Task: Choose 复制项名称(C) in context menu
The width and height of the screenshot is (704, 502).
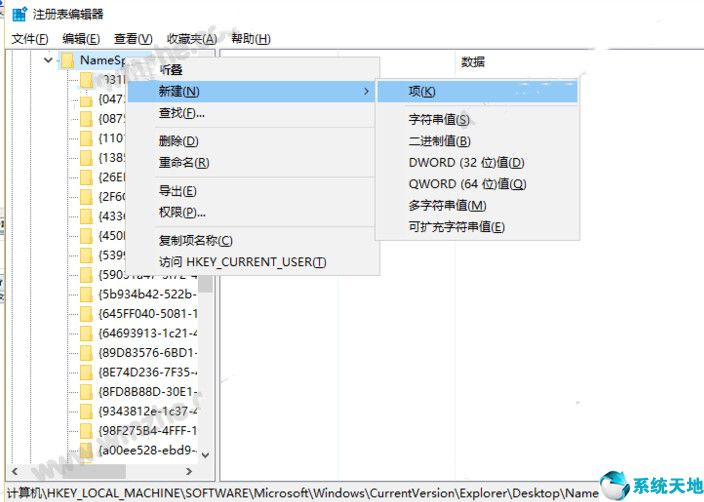Action: pyautogui.click(x=195, y=241)
